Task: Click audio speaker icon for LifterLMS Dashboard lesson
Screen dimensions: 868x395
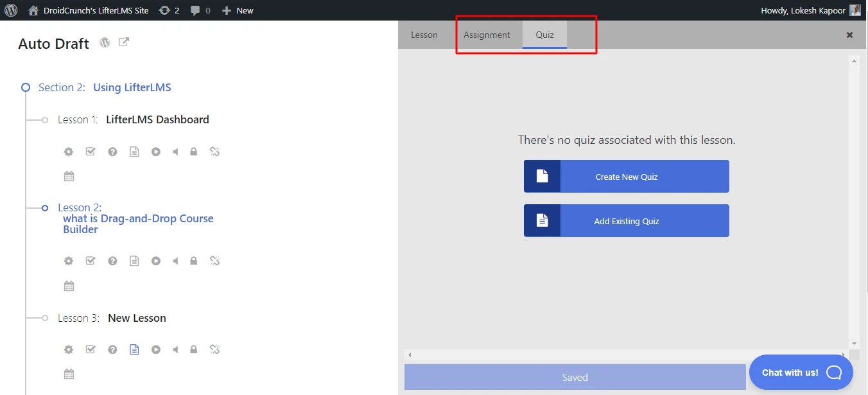Action: tap(175, 152)
